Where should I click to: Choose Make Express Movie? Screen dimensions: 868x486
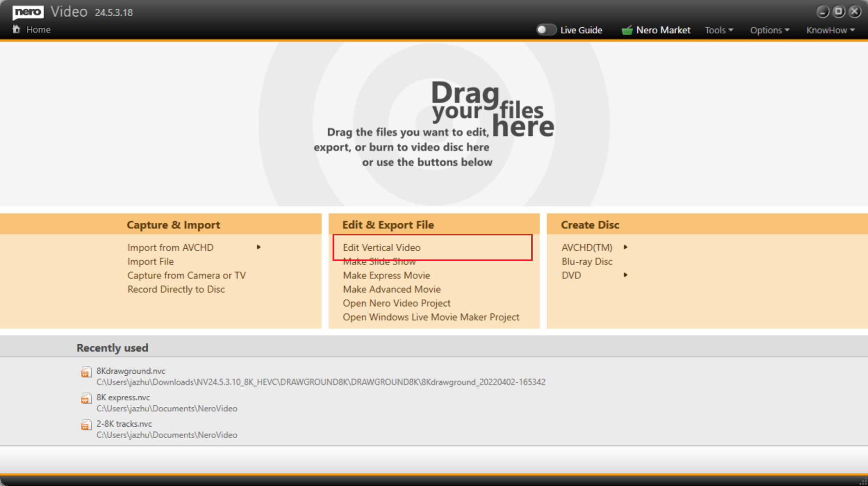click(x=386, y=275)
